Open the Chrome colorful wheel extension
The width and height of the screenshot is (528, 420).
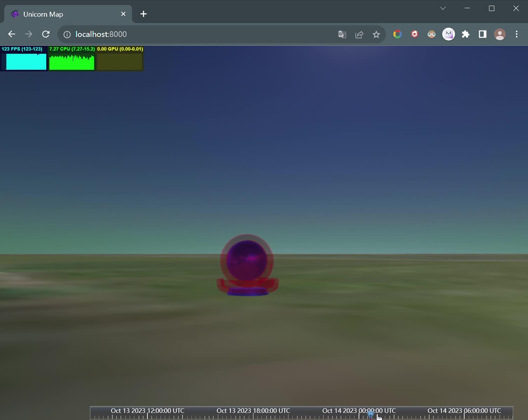click(397, 34)
